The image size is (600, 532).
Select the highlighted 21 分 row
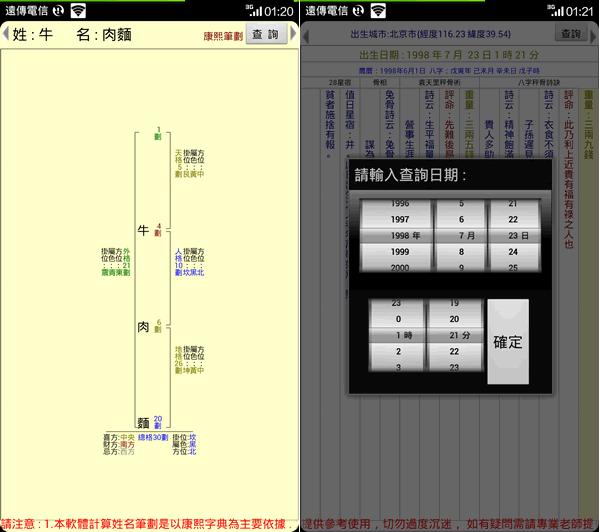(x=455, y=335)
